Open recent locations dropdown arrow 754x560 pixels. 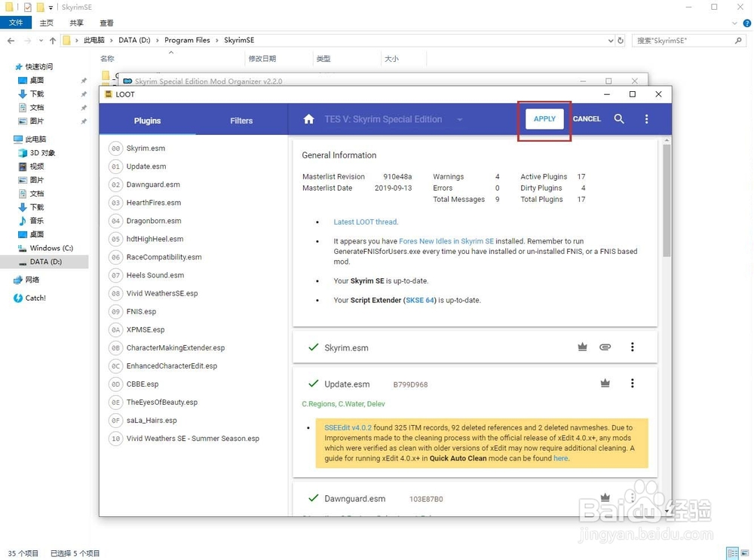(x=41, y=41)
